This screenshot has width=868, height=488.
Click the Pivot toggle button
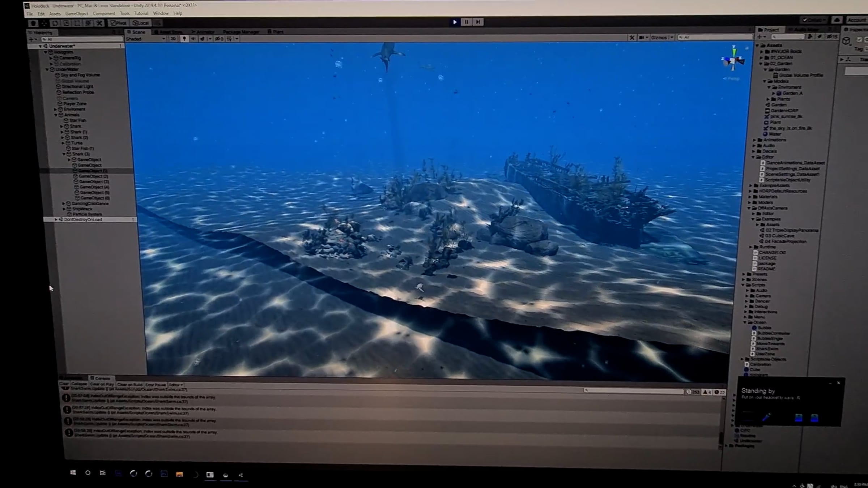[x=119, y=23]
